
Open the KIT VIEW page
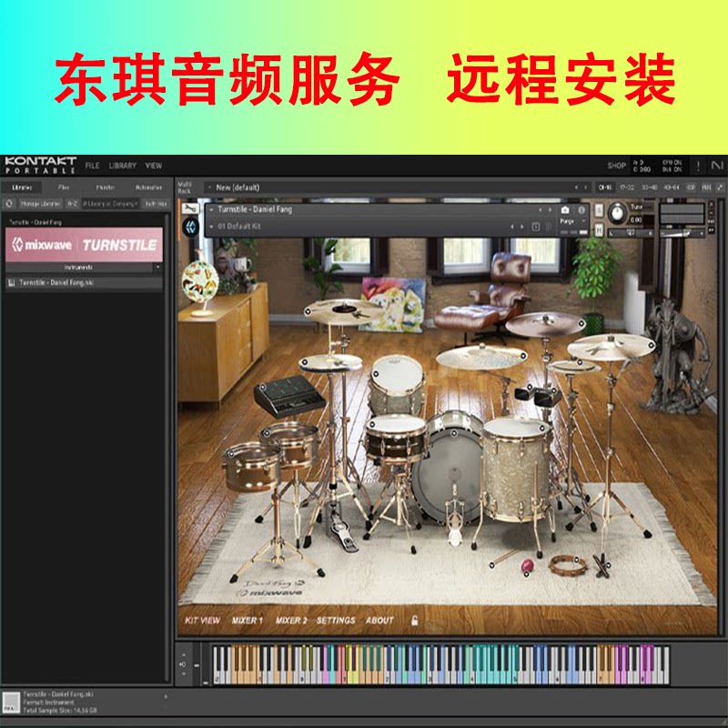(202, 621)
